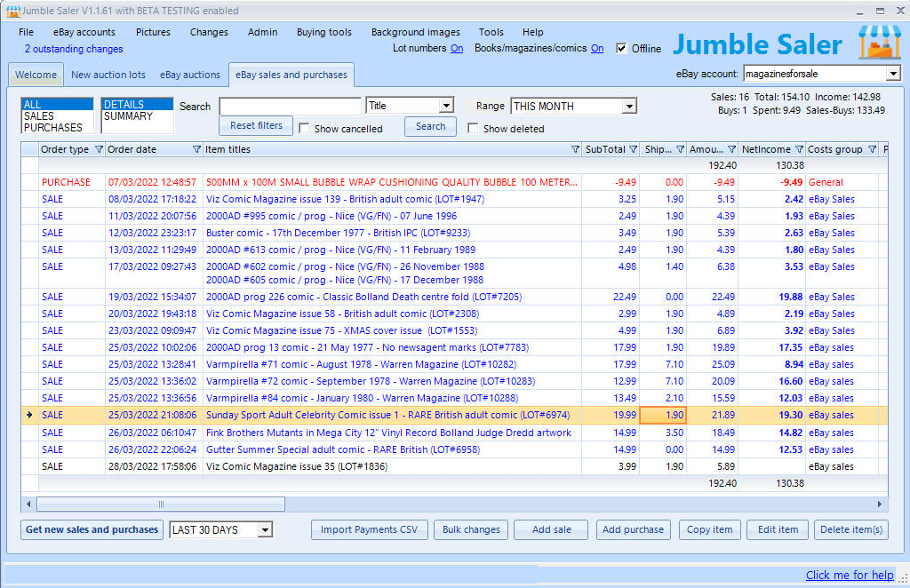Open filter for Amount column
910x588 pixels.
pos(732,149)
